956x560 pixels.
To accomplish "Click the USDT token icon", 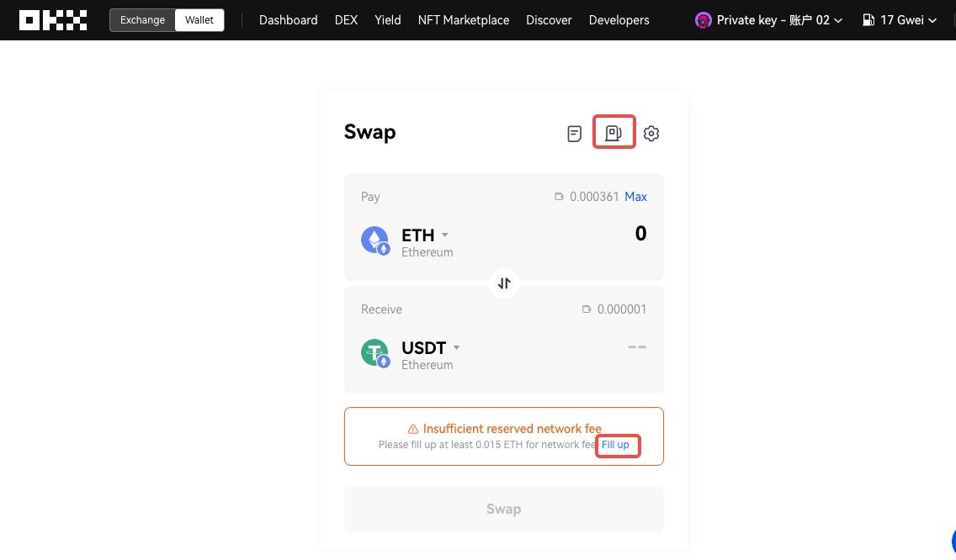I will pyautogui.click(x=375, y=353).
